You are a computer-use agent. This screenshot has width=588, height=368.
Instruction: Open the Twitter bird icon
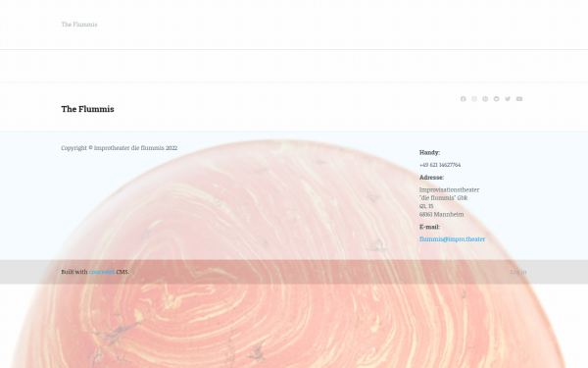coord(508,99)
